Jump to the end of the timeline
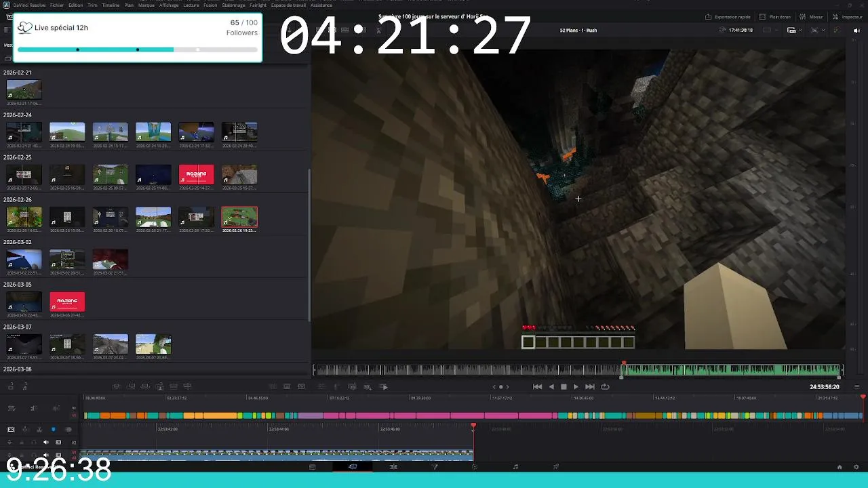The height and width of the screenshot is (488, 868). [x=589, y=386]
